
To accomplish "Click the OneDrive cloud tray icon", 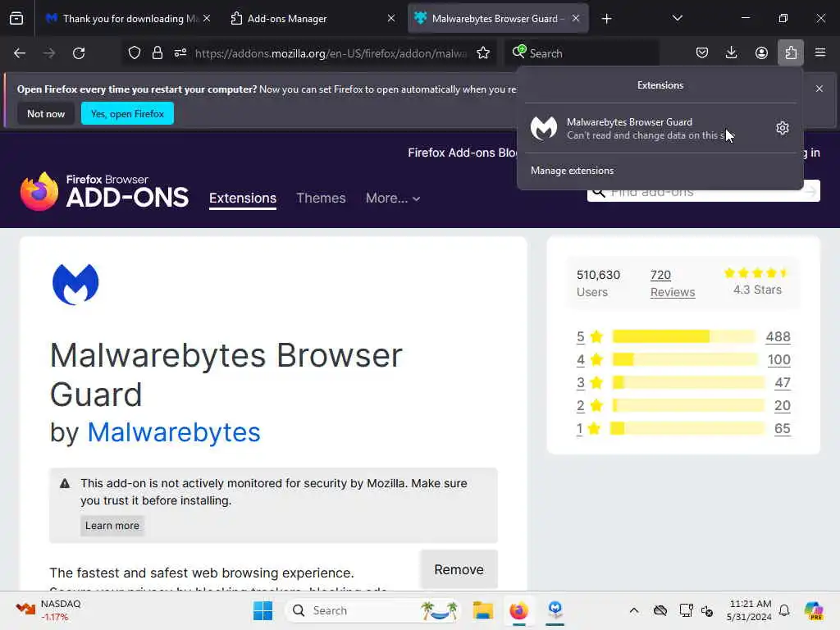I will 660,610.
